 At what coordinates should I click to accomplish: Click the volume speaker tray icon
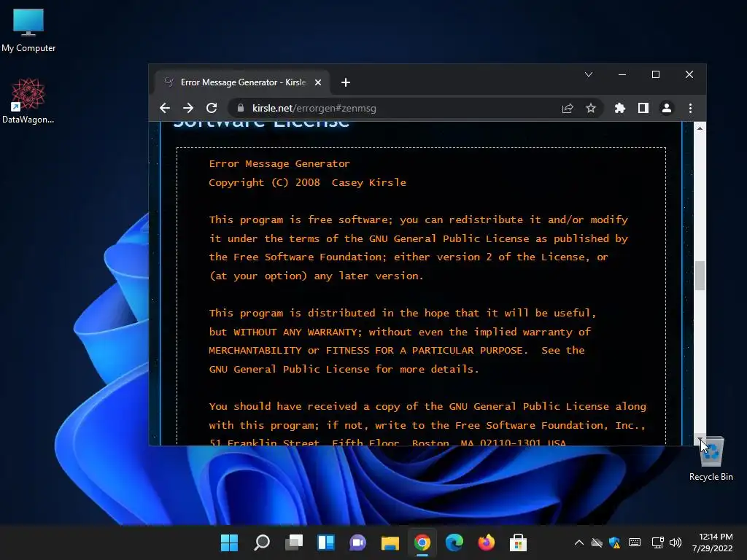[x=676, y=542]
